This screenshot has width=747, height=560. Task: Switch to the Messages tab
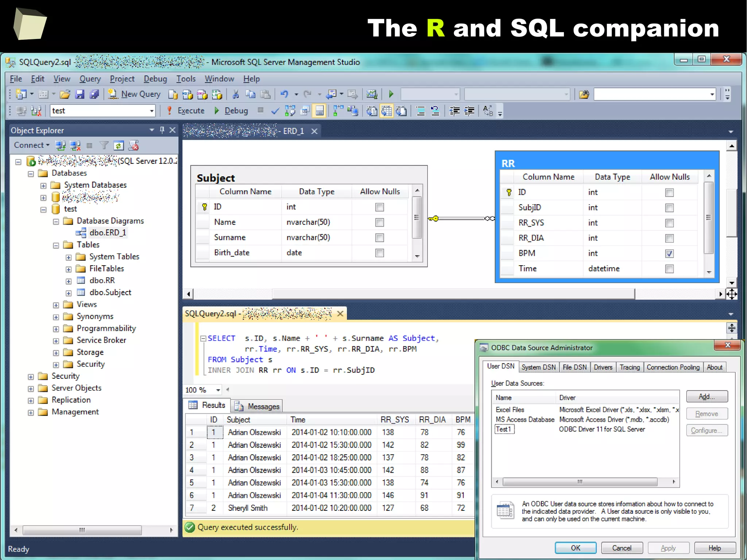pyautogui.click(x=257, y=406)
